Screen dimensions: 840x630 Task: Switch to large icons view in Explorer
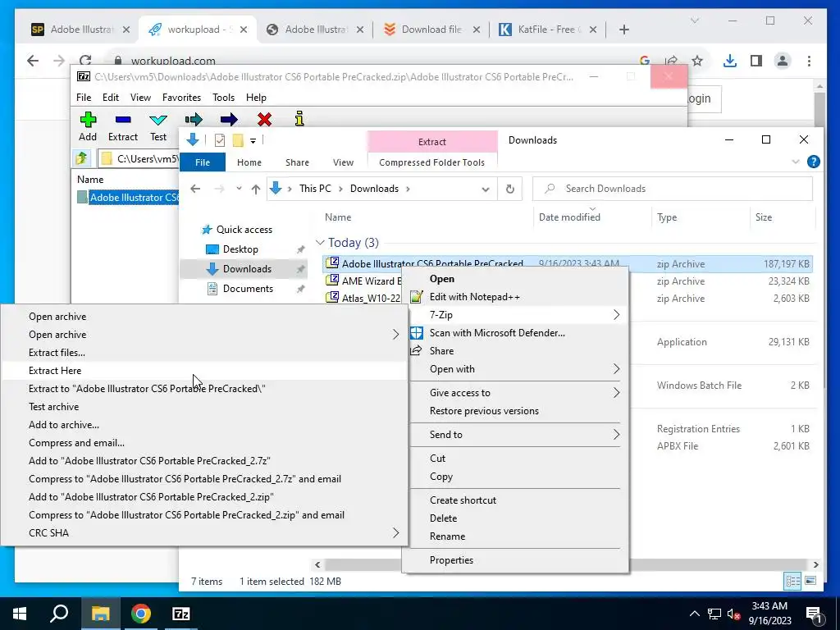pos(810,581)
